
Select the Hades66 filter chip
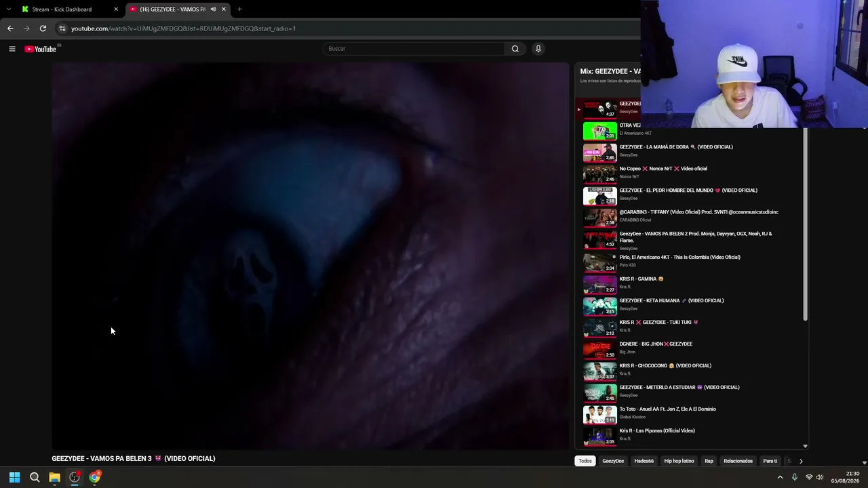(644, 461)
